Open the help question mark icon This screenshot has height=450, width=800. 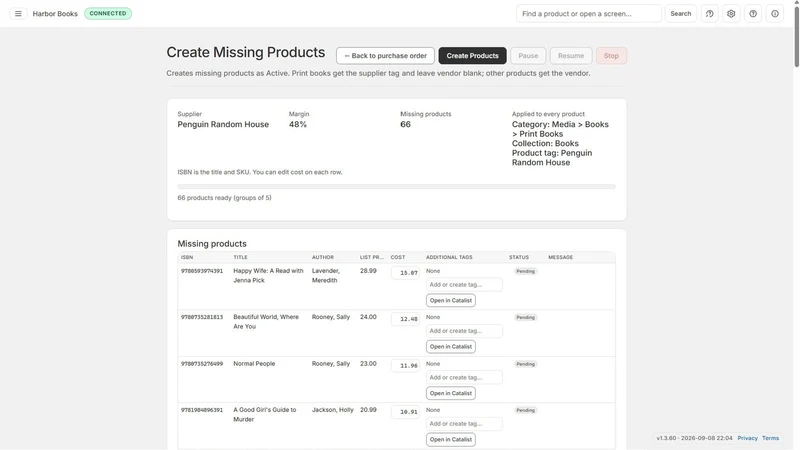pyautogui.click(x=753, y=14)
